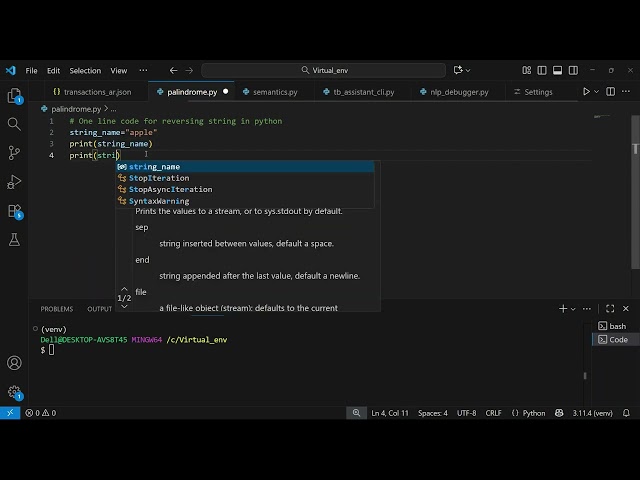Click the breadcrumb ellipsis after palindrome.py

[x=113, y=109]
